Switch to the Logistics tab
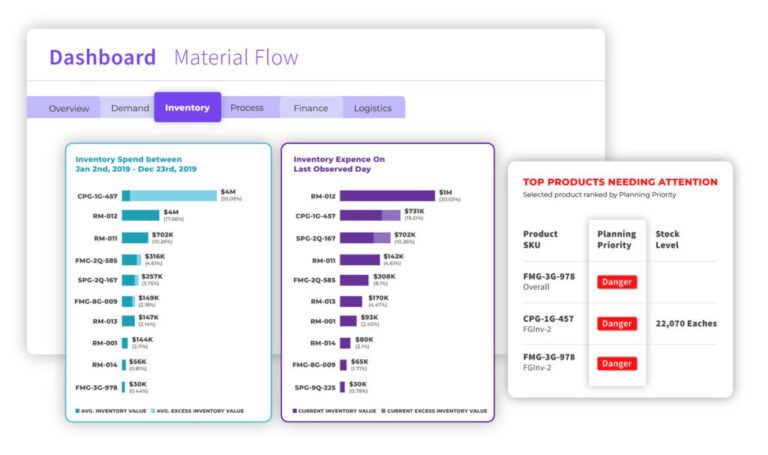 click(373, 108)
